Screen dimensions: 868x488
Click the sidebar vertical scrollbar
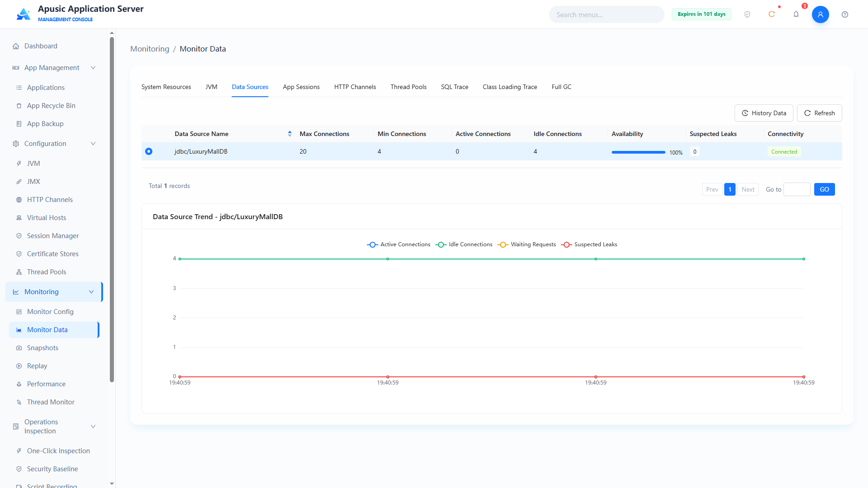[112, 209]
